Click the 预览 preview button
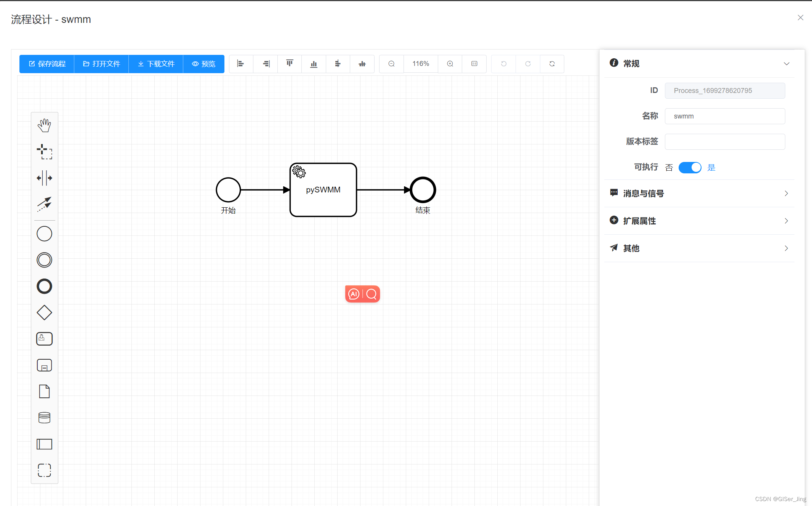Screen dimensions: 812x506 coord(203,64)
